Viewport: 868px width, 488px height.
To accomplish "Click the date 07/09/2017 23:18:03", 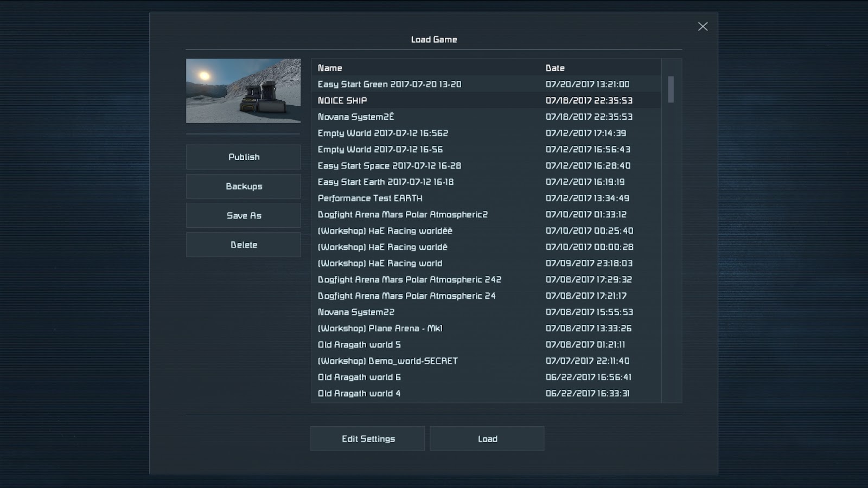I will pyautogui.click(x=589, y=263).
